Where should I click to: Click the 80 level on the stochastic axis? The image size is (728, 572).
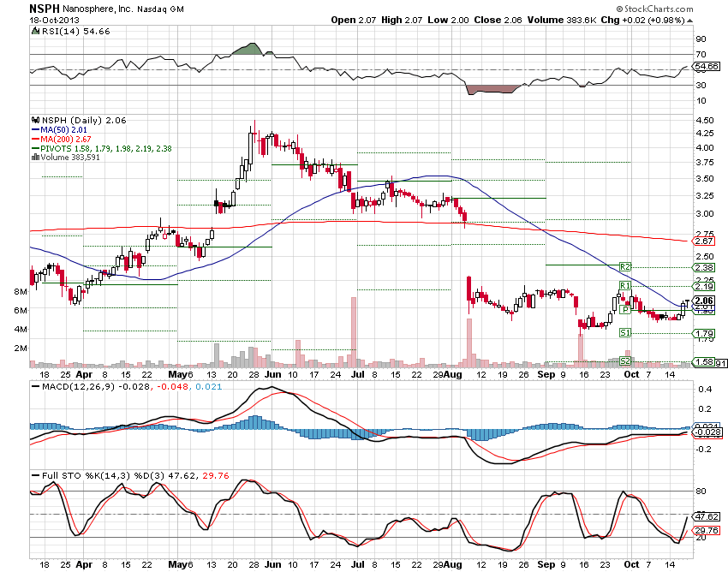tap(701, 492)
